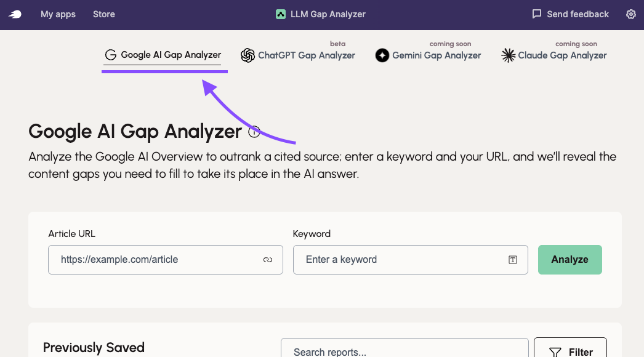
Task: Click the Search reports input field
Action: tap(405, 351)
